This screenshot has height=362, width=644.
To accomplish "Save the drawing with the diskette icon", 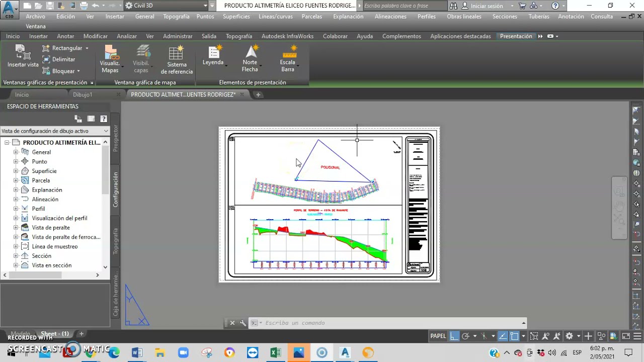I will click(x=50, y=6).
